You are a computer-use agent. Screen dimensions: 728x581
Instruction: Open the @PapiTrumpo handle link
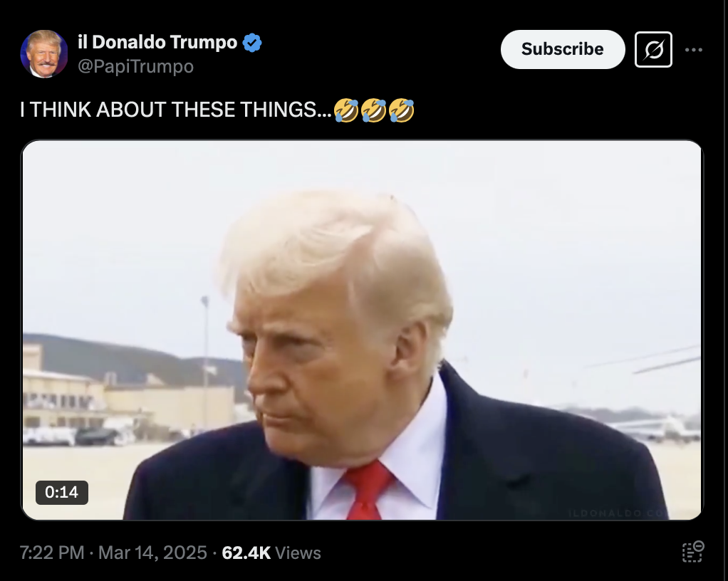pyautogui.click(x=135, y=66)
